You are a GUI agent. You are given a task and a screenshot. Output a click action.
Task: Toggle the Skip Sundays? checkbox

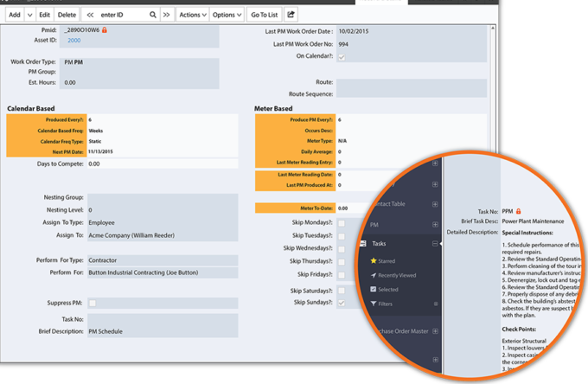pyautogui.click(x=342, y=303)
